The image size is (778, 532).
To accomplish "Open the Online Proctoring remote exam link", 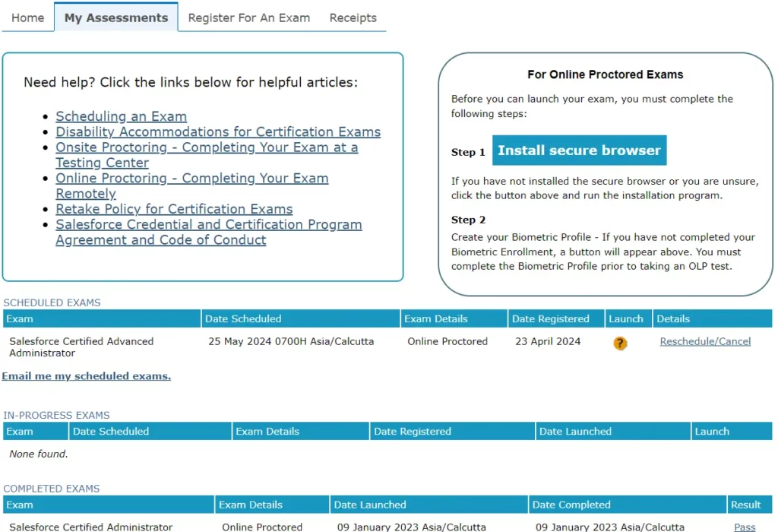I will pos(192,185).
